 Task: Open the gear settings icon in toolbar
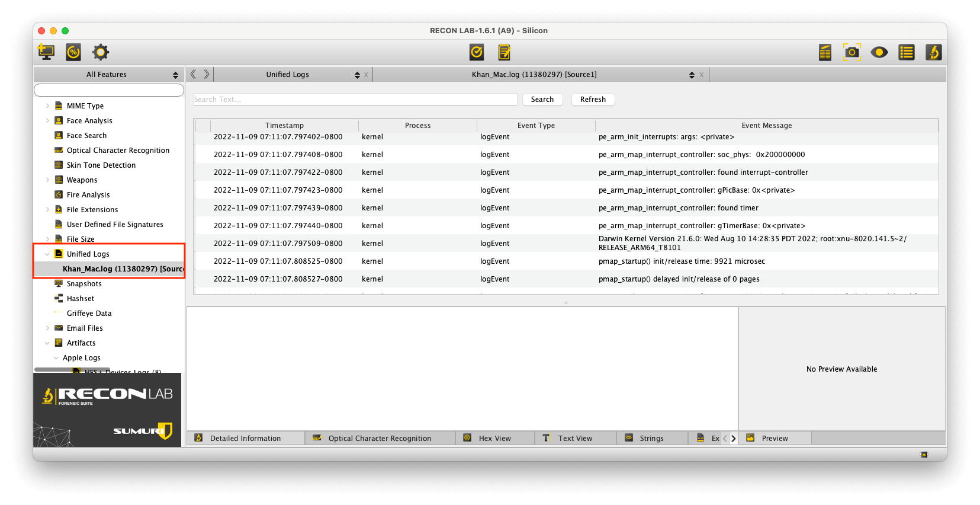point(101,52)
